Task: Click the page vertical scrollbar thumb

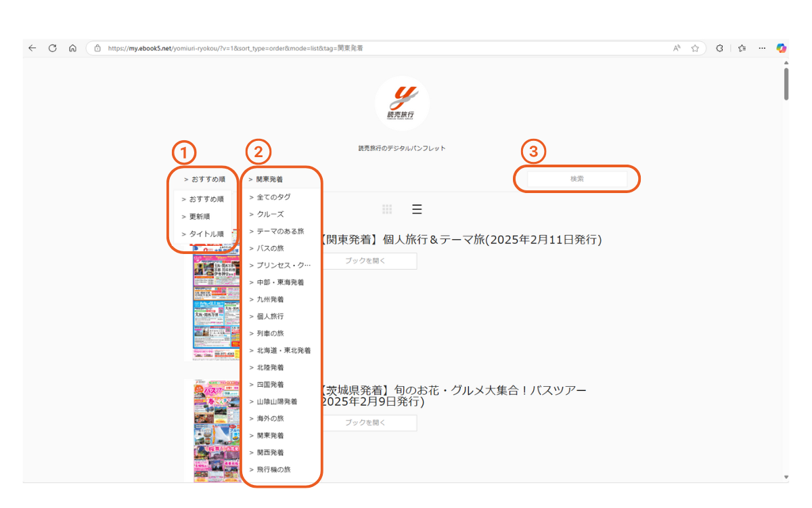Action: tap(786, 83)
